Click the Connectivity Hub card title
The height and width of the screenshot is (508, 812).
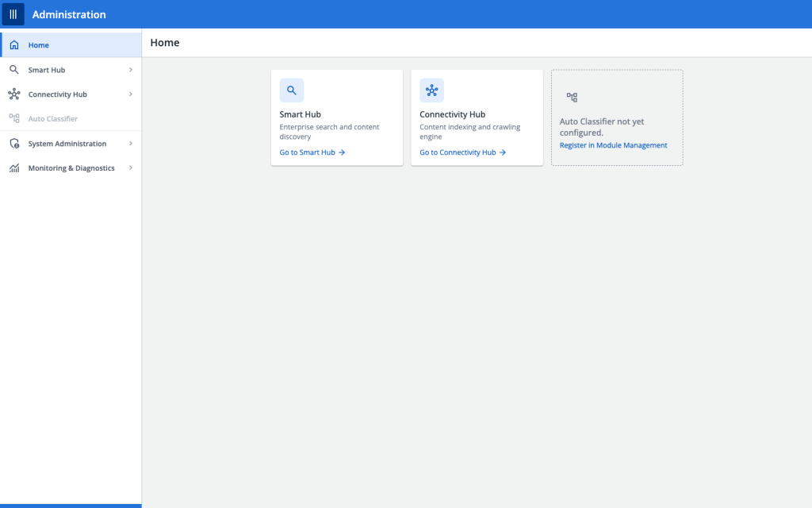[452, 114]
